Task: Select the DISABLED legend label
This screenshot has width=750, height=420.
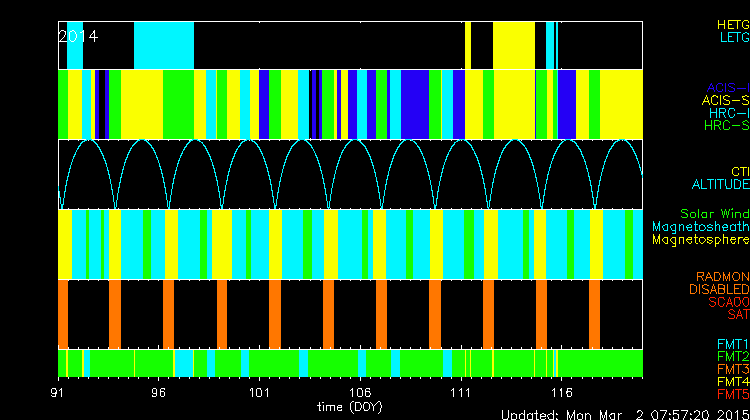Action: (719, 289)
